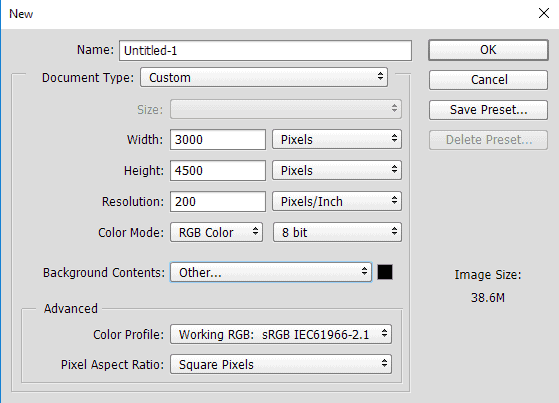Open the Pixel Aspect Ratio dropdown
The image size is (559, 403).
(281, 364)
